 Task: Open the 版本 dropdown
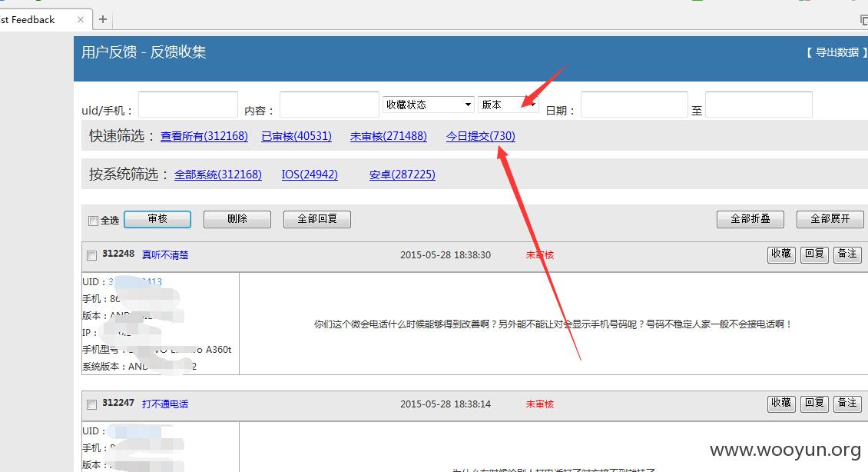point(509,104)
